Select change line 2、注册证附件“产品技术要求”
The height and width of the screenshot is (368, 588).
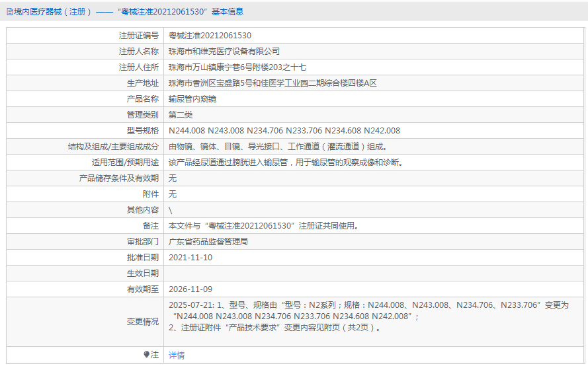pos(275,328)
